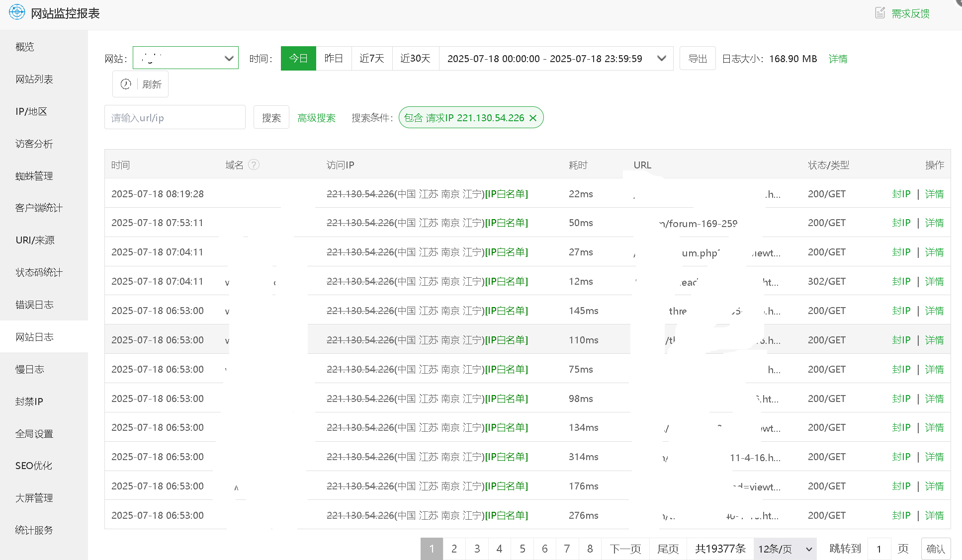The width and height of the screenshot is (962, 560).
Task: Go to page 5
Action: coord(522,549)
